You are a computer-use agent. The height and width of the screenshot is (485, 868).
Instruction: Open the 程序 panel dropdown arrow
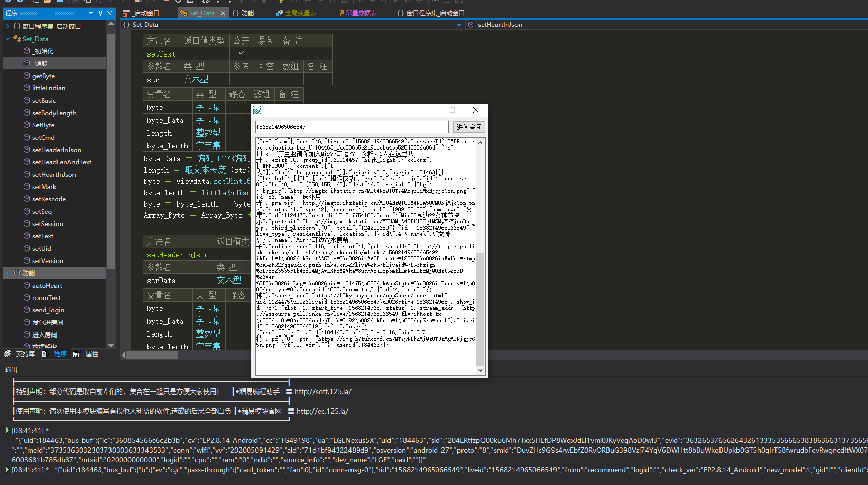tap(91, 13)
